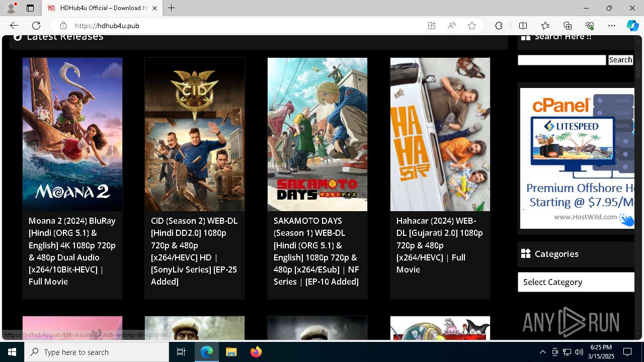The width and height of the screenshot is (644, 362).
Task: Open the Sakamoto Days poster
Action: 317,134
